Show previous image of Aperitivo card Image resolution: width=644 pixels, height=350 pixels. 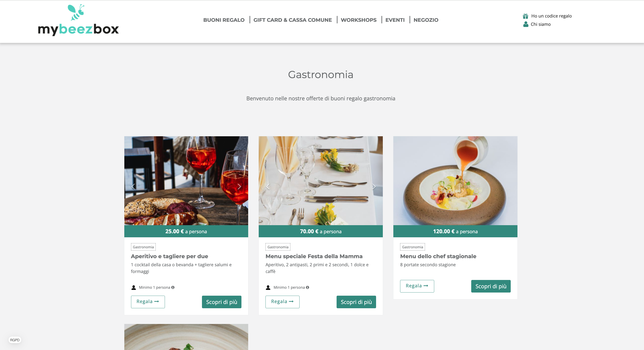(x=133, y=186)
